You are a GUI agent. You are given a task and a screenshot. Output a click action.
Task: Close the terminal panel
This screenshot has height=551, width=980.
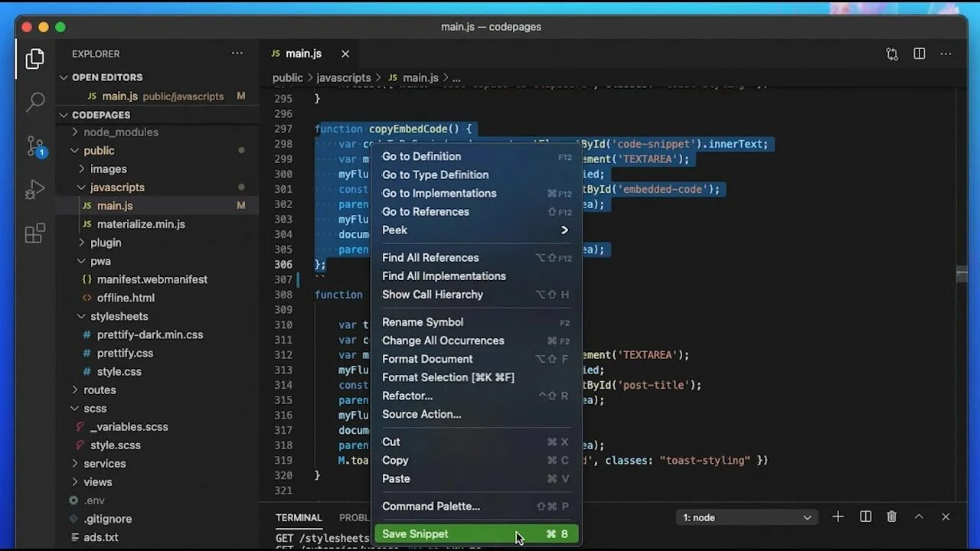click(x=946, y=517)
